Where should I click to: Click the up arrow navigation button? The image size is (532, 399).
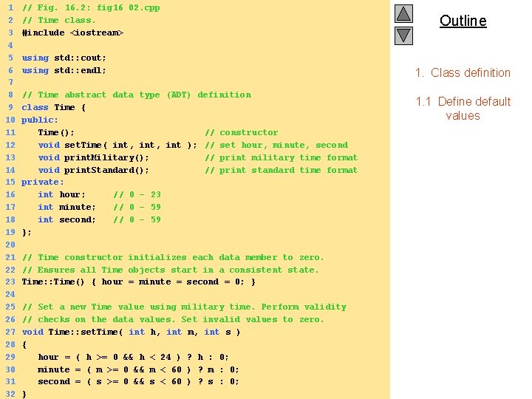click(403, 13)
